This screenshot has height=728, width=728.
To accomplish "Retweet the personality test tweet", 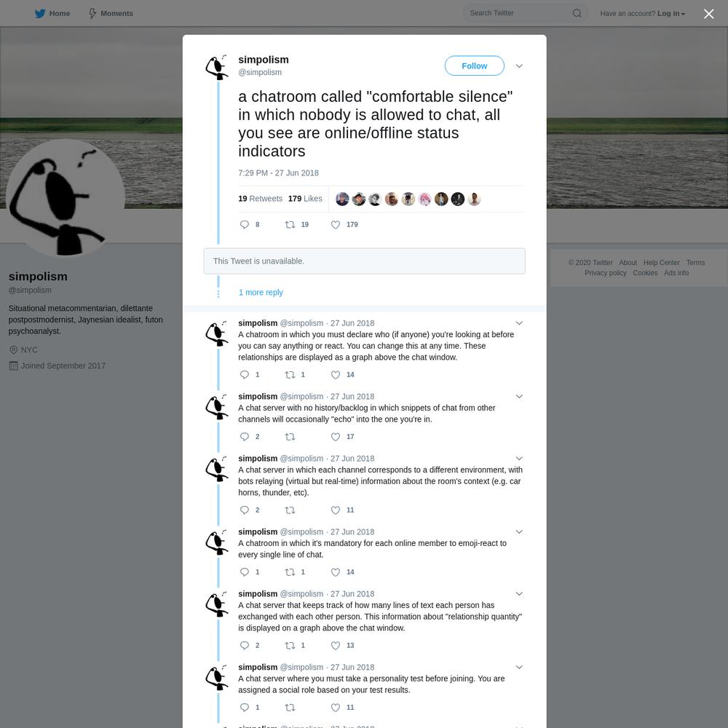I will (x=290, y=708).
